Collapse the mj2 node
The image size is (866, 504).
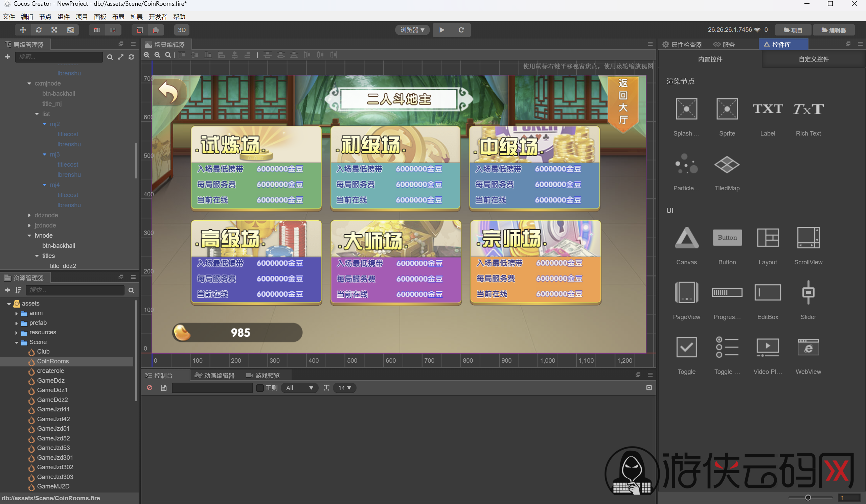point(44,124)
